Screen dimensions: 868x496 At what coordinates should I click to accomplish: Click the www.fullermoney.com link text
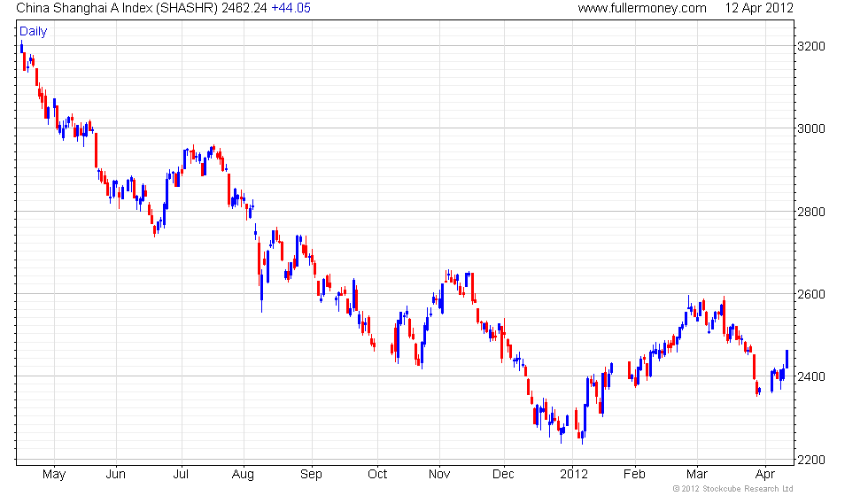pos(642,8)
